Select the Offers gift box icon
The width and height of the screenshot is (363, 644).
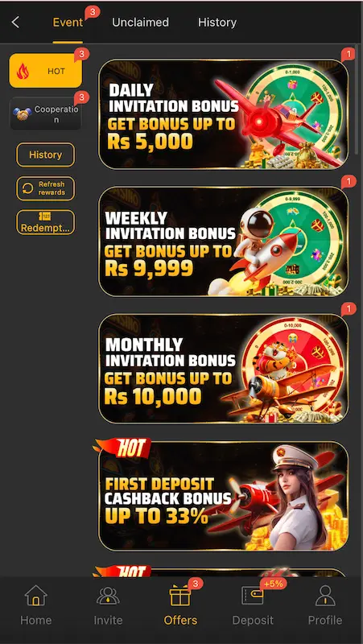tap(180, 596)
